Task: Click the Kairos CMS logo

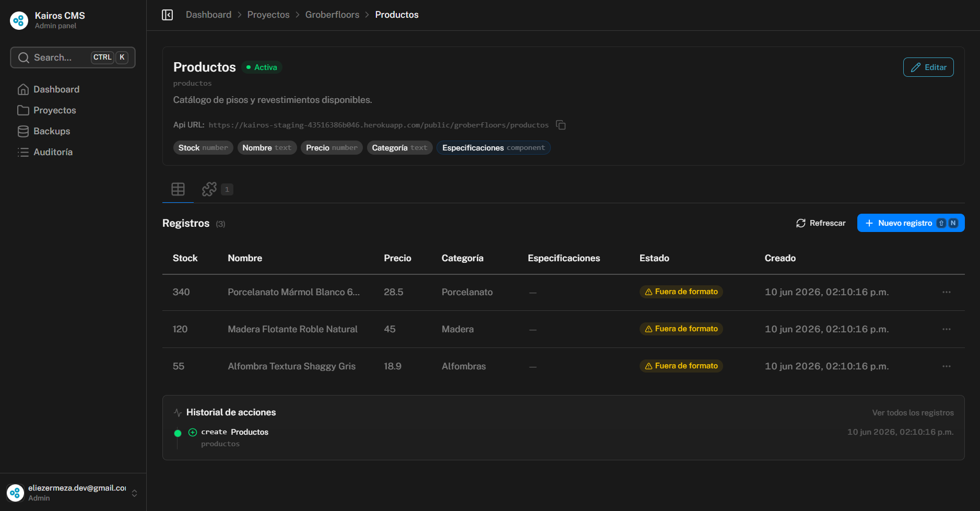Action: pyautogui.click(x=19, y=20)
